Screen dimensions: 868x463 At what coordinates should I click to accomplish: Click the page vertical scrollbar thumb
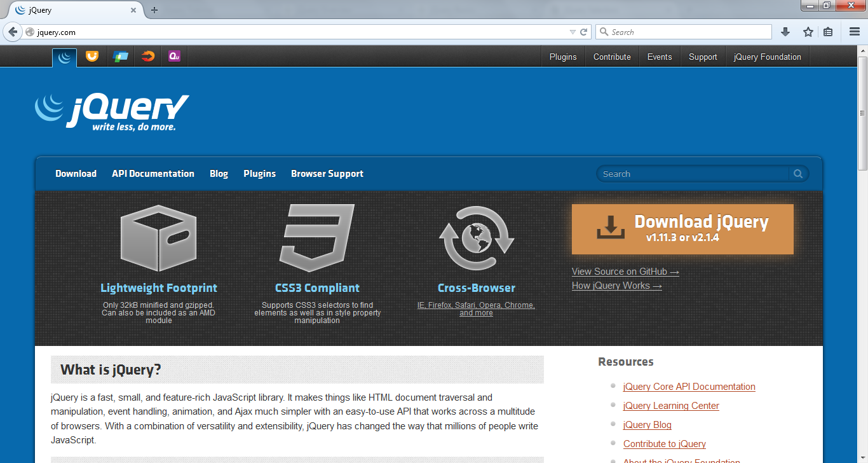click(862, 114)
